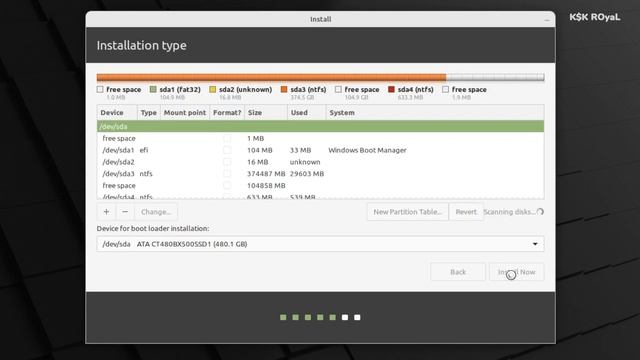640x360 pixels.
Task: Click the 374487 MB size value
Action: coord(266,174)
